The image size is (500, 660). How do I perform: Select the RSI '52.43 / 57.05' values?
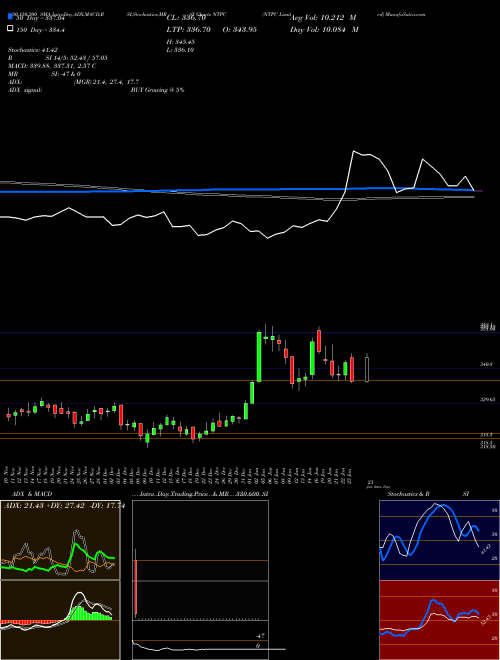pos(87,58)
